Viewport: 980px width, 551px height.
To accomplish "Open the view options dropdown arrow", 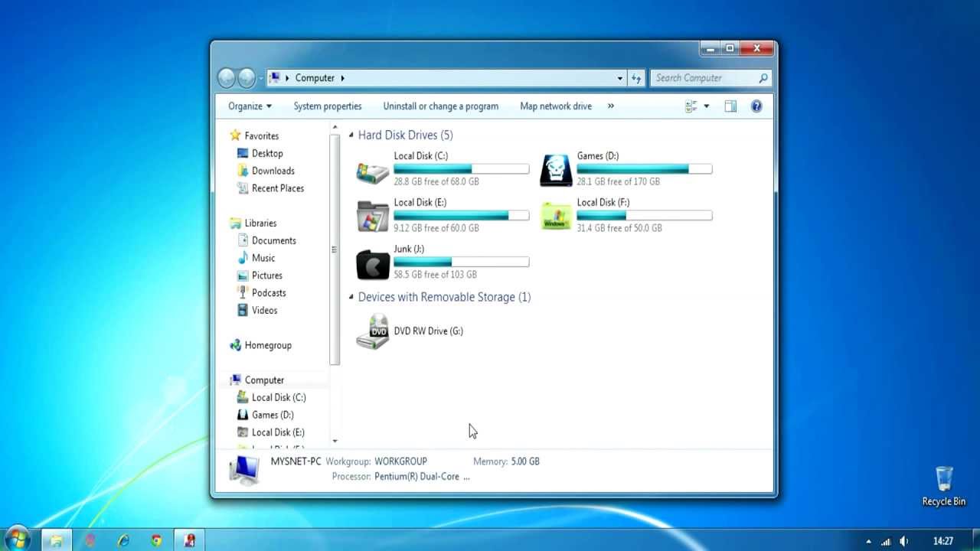I will [x=706, y=106].
